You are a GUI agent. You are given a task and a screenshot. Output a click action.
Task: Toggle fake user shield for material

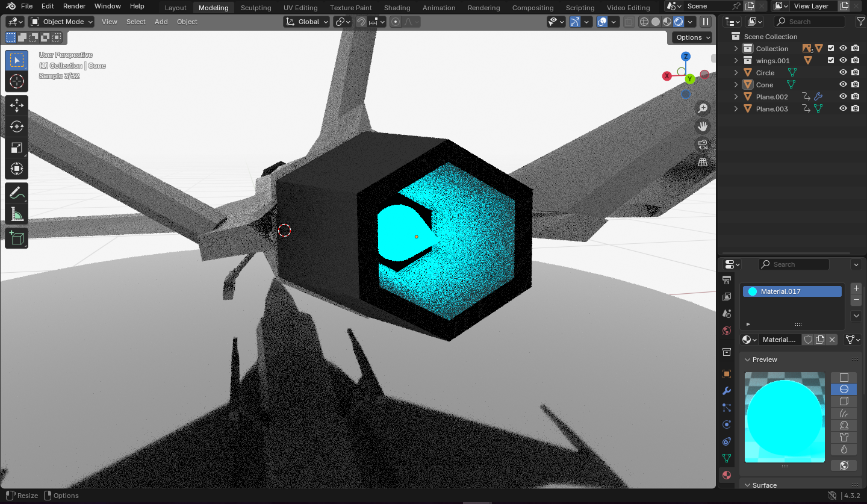coord(809,340)
